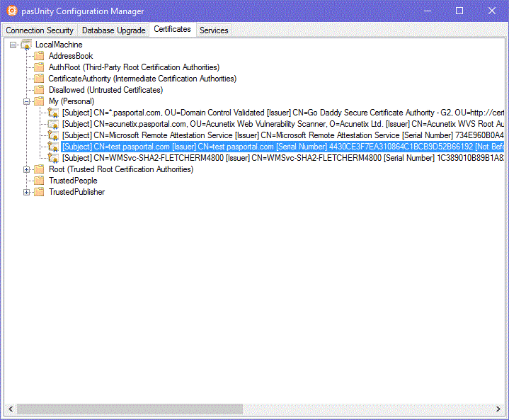Screen dimensions: 509x420
Task: Maximize the pasUnity Configuration Manager window
Action: (x=459, y=11)
